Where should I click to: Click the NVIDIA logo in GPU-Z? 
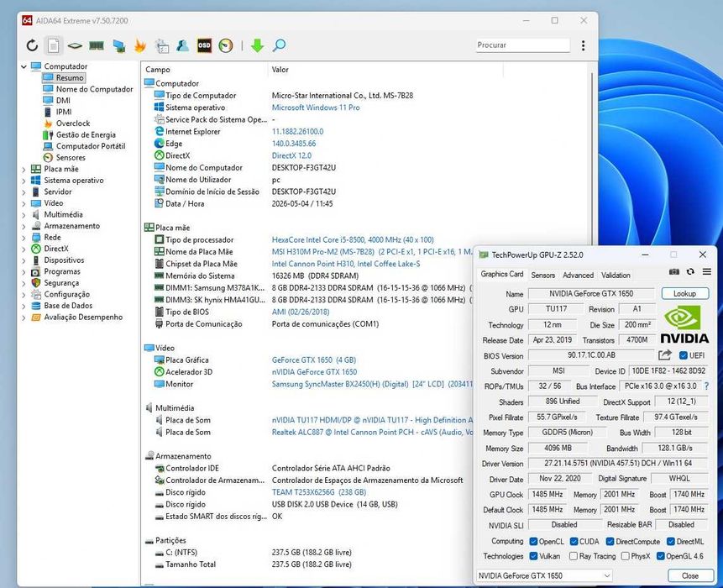click(684, 325)
